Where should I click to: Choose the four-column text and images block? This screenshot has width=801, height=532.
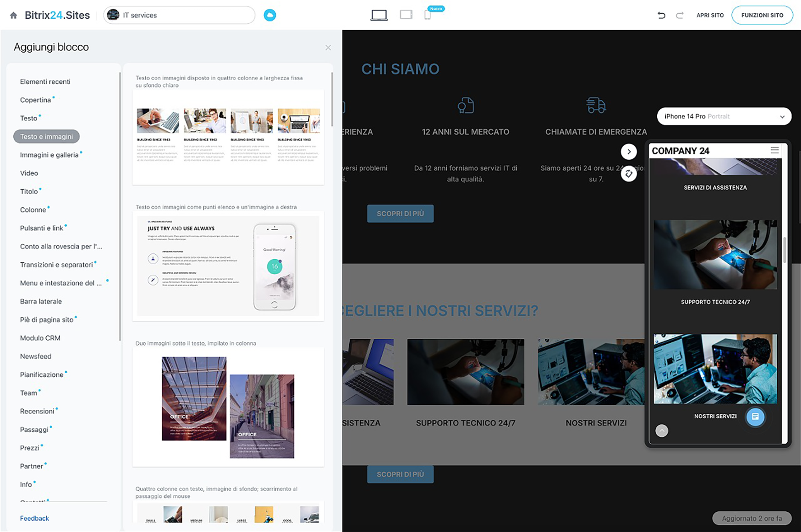(228, 137)
